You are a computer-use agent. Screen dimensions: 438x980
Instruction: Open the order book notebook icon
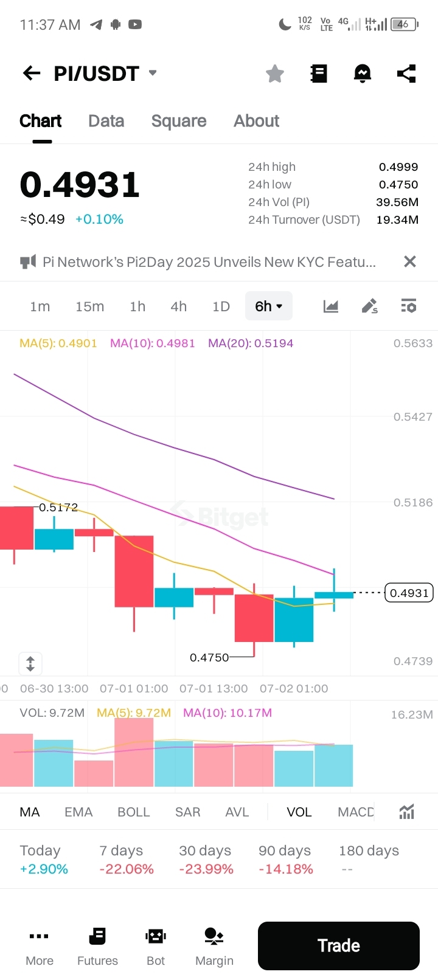pyautogui.click(x=319, y=74)
